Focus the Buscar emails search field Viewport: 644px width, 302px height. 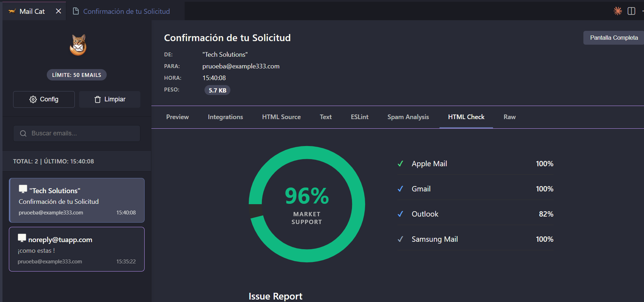pyautogui.click(x=77, y=133)
